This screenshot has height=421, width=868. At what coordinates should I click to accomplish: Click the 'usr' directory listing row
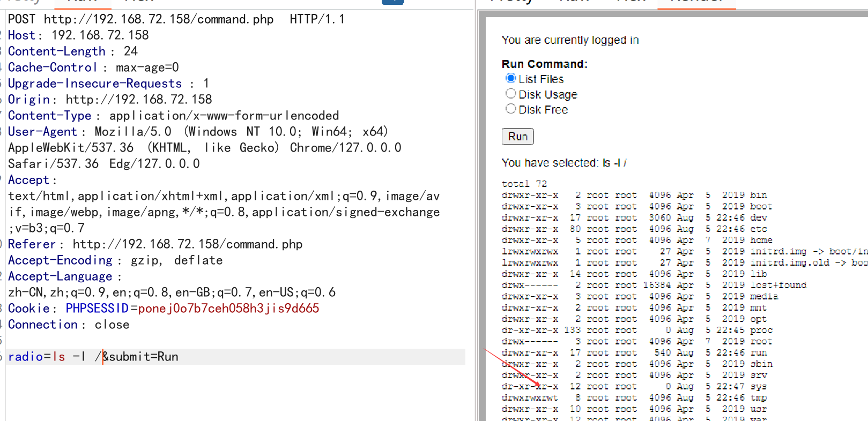tap(635, 409)
